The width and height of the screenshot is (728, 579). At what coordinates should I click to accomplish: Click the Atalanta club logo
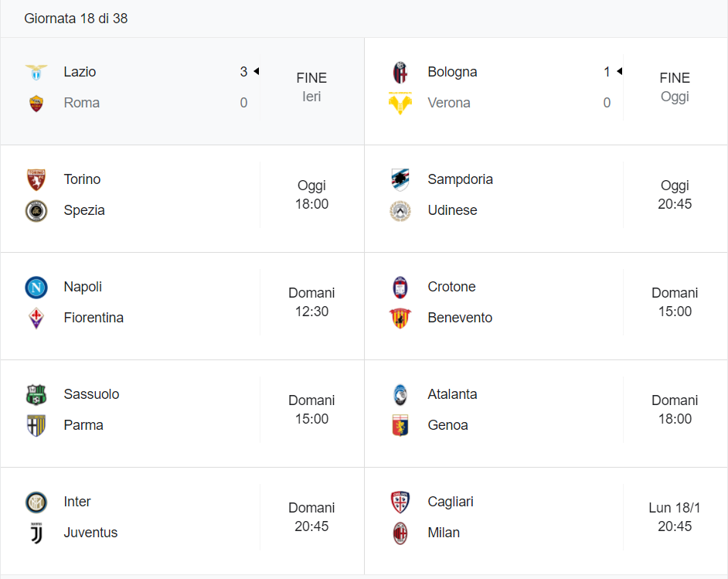[x=400, y=395]
